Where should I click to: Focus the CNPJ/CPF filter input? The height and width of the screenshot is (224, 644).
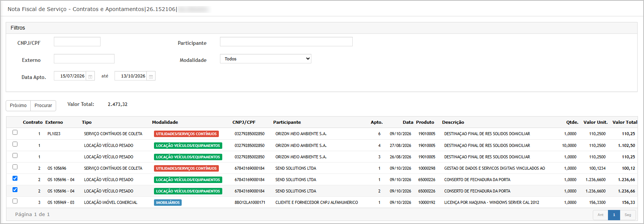pos(77,42)
